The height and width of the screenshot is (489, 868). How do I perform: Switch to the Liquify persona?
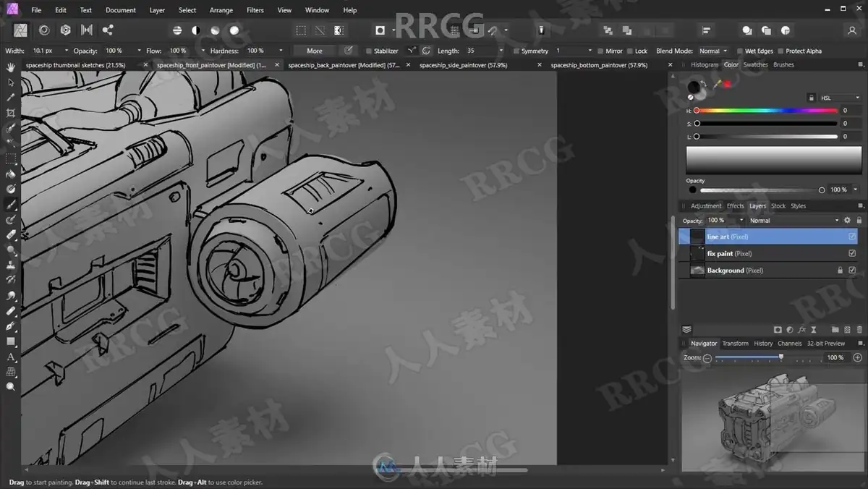point(44,30)
